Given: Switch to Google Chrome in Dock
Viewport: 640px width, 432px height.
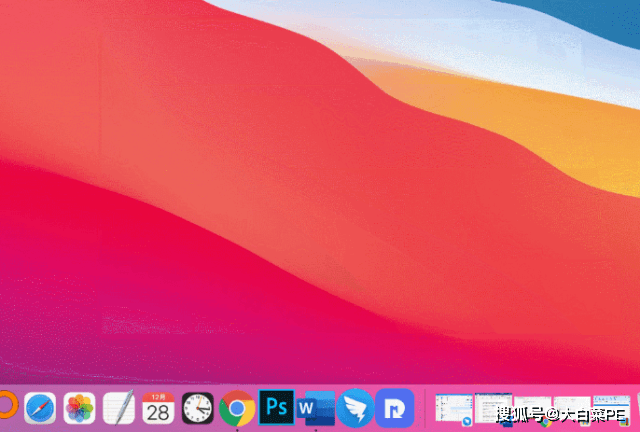Looking at the screenshot, I should (x=237, y=408).
